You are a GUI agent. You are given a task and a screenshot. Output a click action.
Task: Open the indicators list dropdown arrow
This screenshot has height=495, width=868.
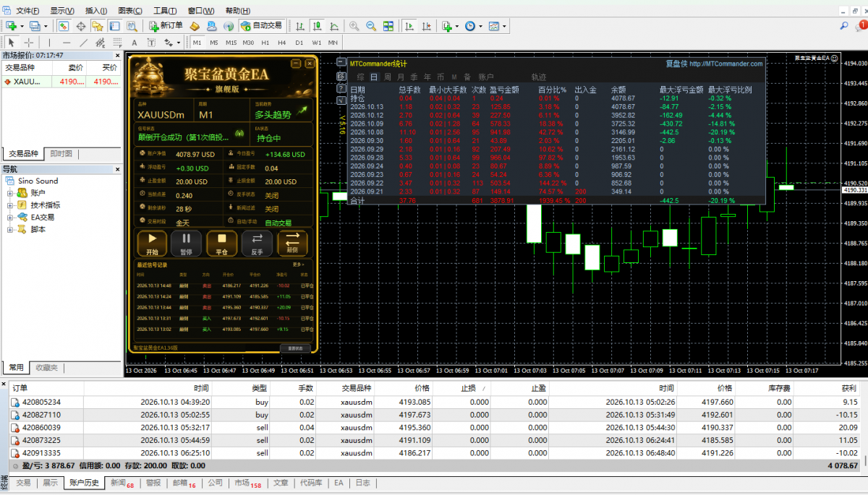pos(457,26)
